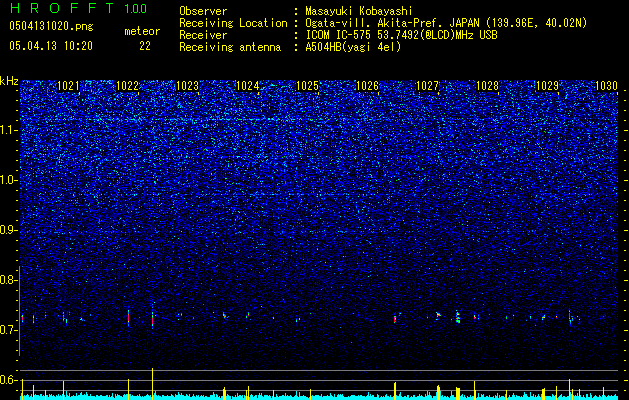Click the 1026 time marker
The height and width of the screenshot is (400, 629).
click(x=367, y=86)
